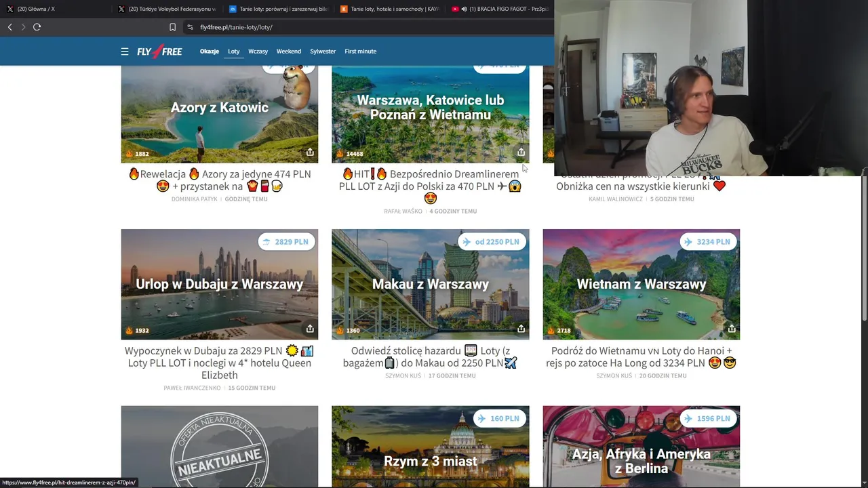Open the First minute menu item
Image resolution: width=868 pixels, height=488 pixels.
(360, 52)
